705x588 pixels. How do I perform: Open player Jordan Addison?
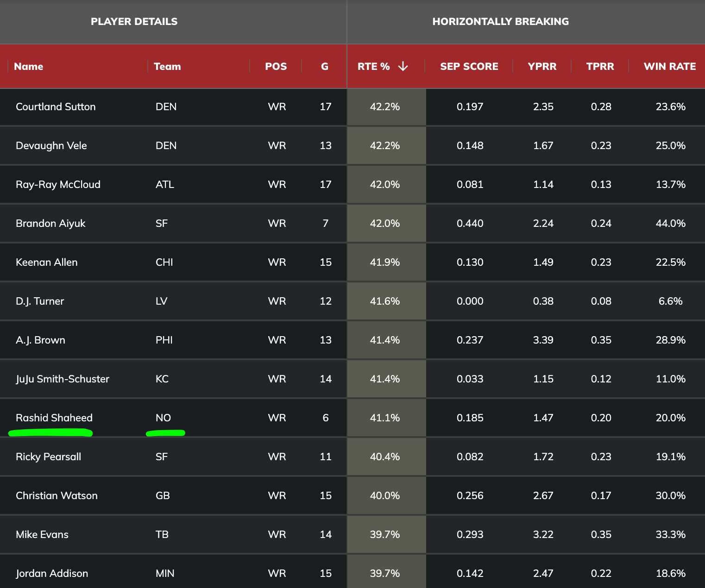point(52,573)
